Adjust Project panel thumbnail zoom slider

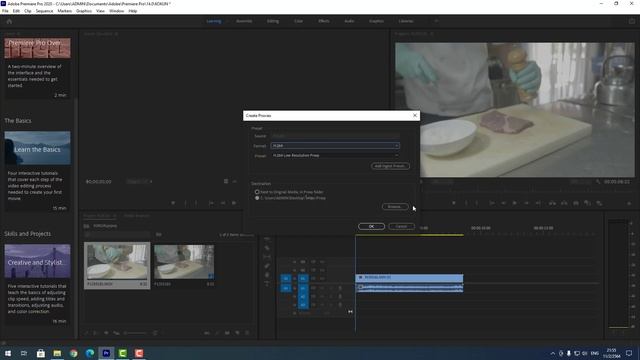[x=135, y=333]
